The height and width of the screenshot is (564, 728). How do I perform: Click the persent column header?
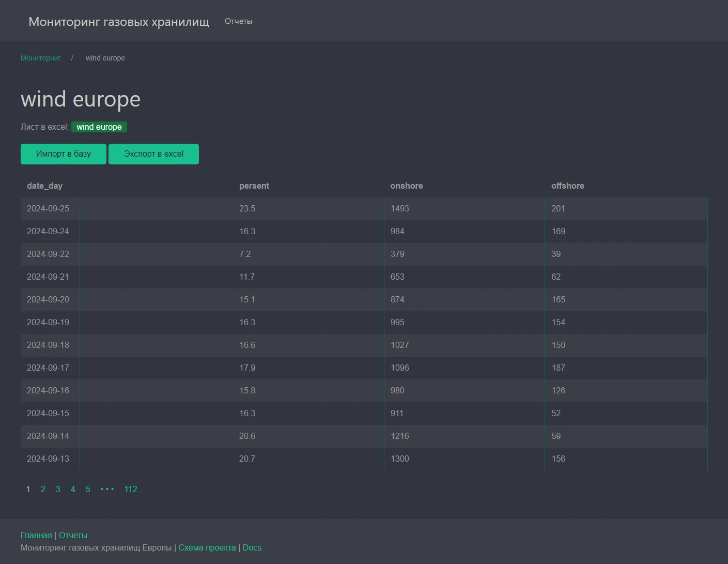(254, 186)
